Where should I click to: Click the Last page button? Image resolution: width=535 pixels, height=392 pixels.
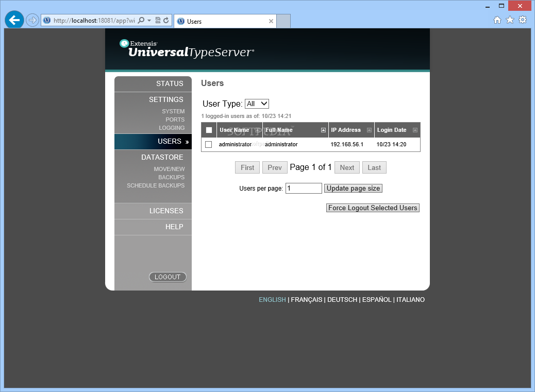[x=374, y=167]
